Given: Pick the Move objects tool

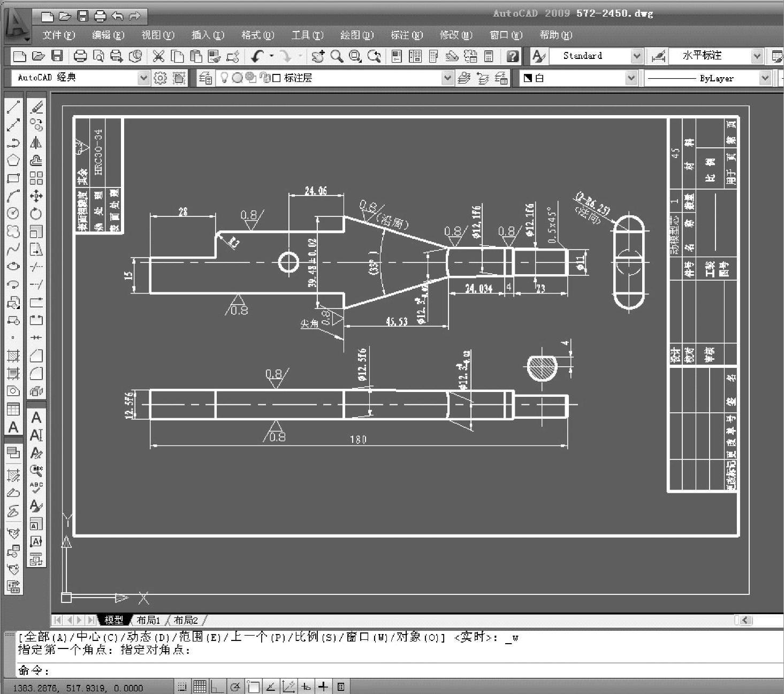Looking at the screenshot, I should tap(36, 196).
